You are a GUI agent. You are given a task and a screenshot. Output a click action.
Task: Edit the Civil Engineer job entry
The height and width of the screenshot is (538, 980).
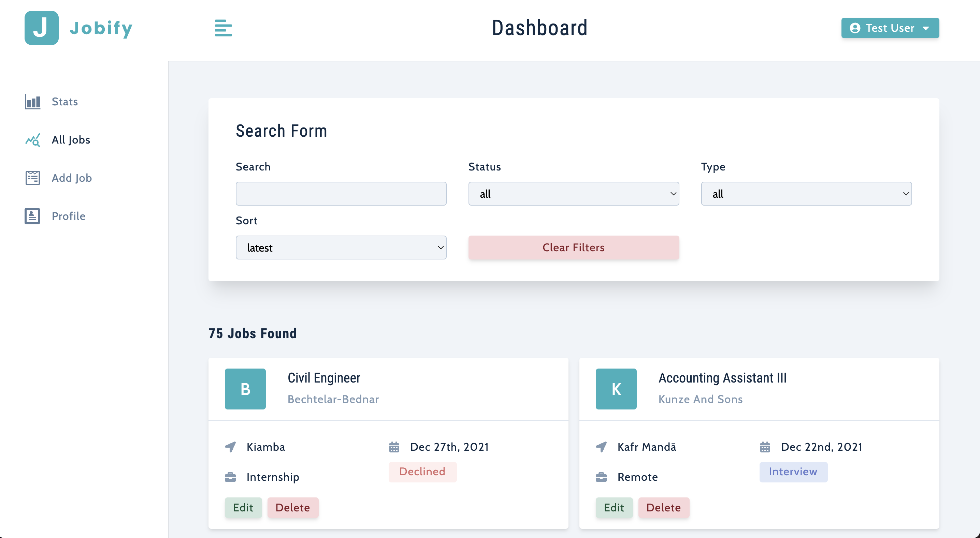tap(243, 508)
